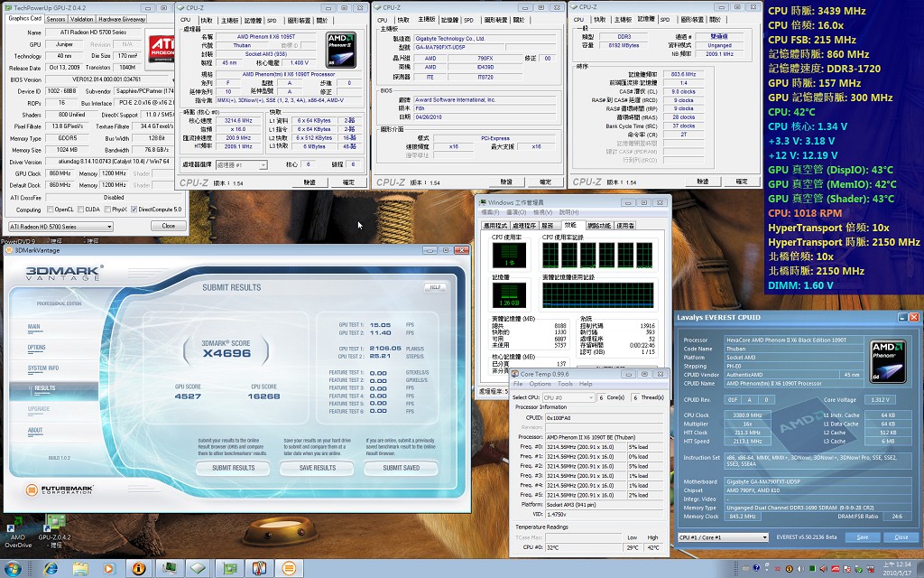Open the Hardware Giveaway tab in GPU-Z
Viewport: 924px width, 578px height.
click(122, 20)
